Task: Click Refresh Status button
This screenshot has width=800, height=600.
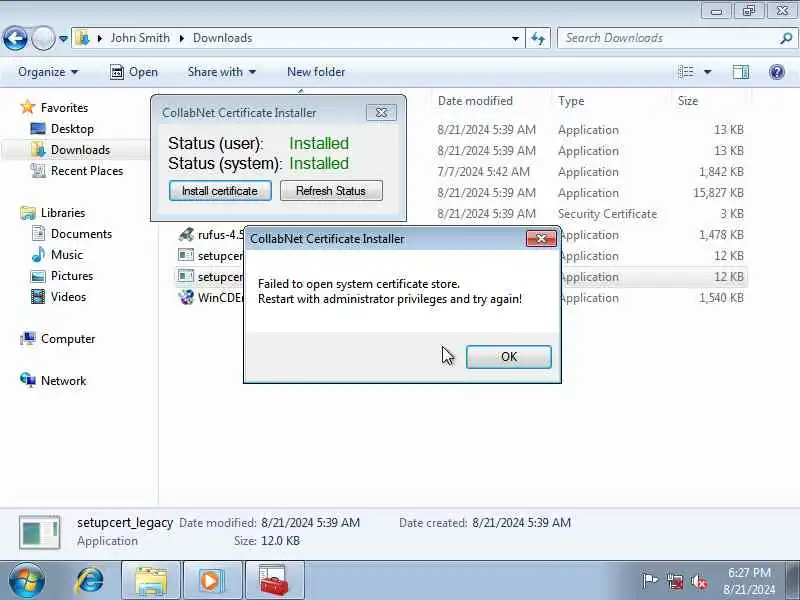Action: [x=331, y=191]
